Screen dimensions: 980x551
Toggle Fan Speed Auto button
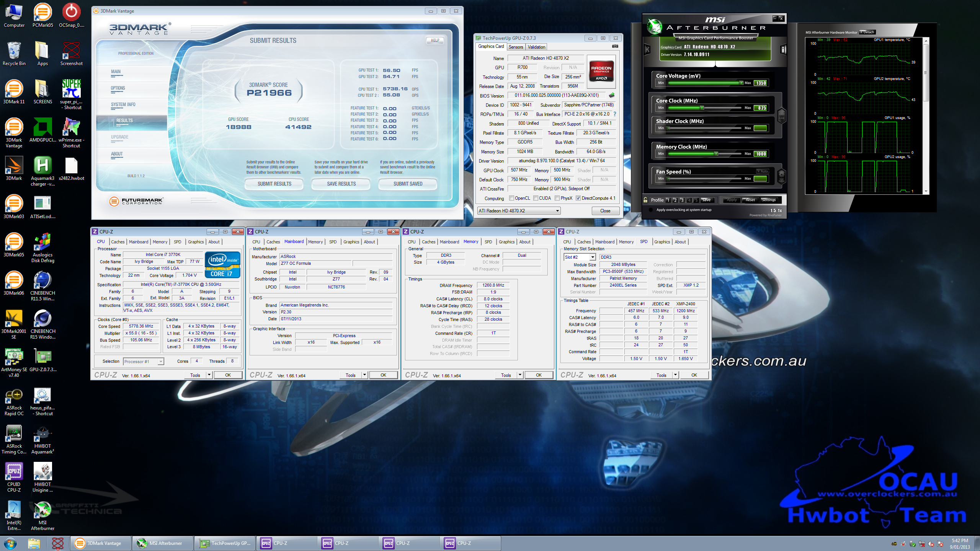pyautogui.click(x=762, y=171)
